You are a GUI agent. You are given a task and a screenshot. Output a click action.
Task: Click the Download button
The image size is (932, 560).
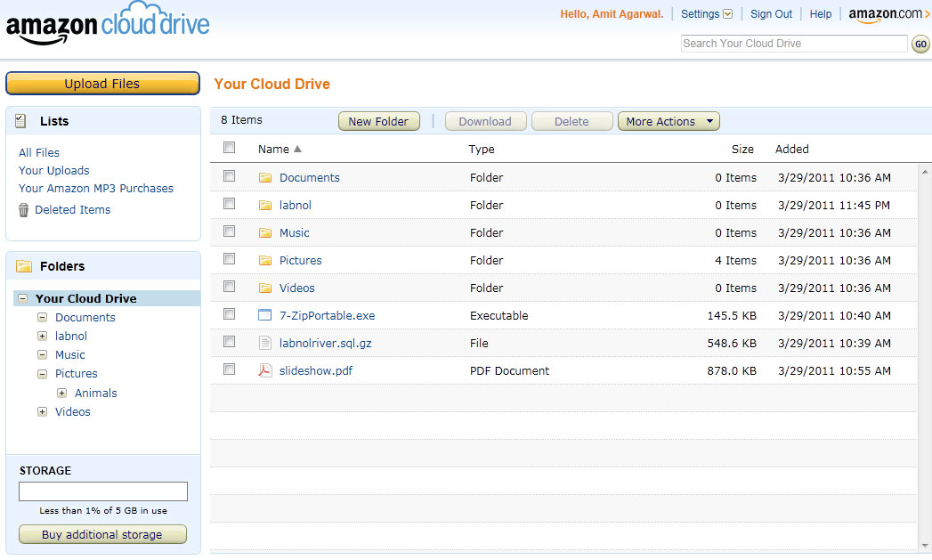click(486, 121)
